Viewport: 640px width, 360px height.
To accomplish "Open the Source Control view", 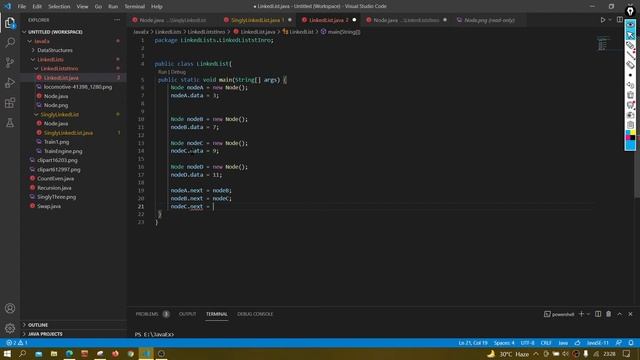I will 10,62.
